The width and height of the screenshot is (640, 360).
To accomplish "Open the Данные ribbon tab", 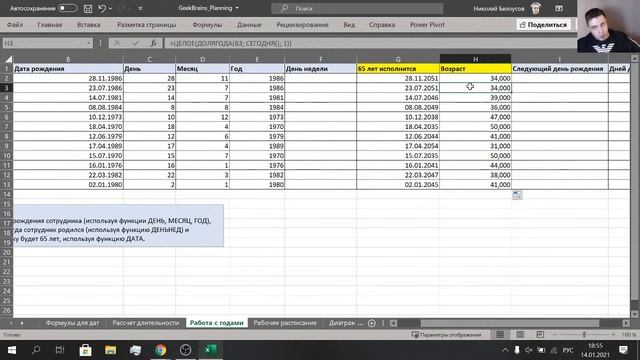I will 249,25.
